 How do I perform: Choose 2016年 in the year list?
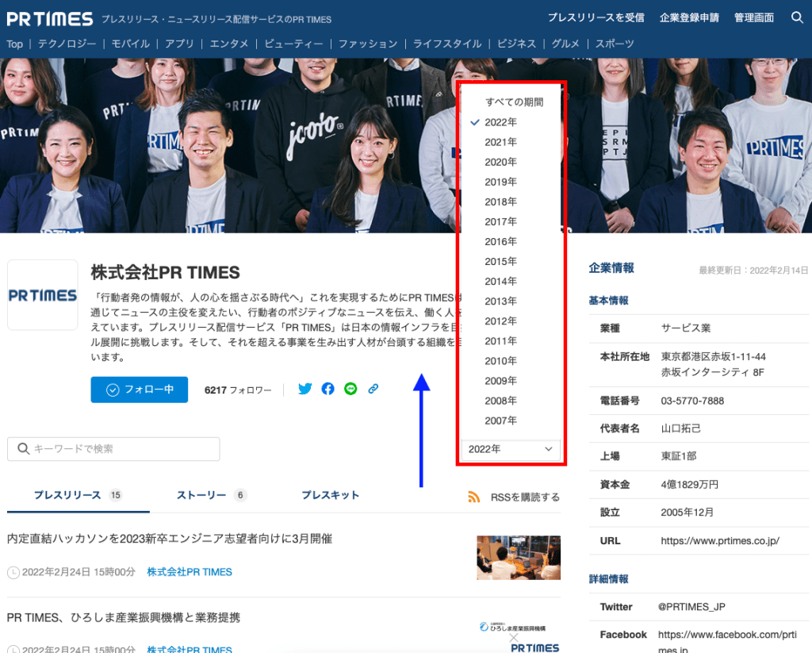click(x=501, y=241)
